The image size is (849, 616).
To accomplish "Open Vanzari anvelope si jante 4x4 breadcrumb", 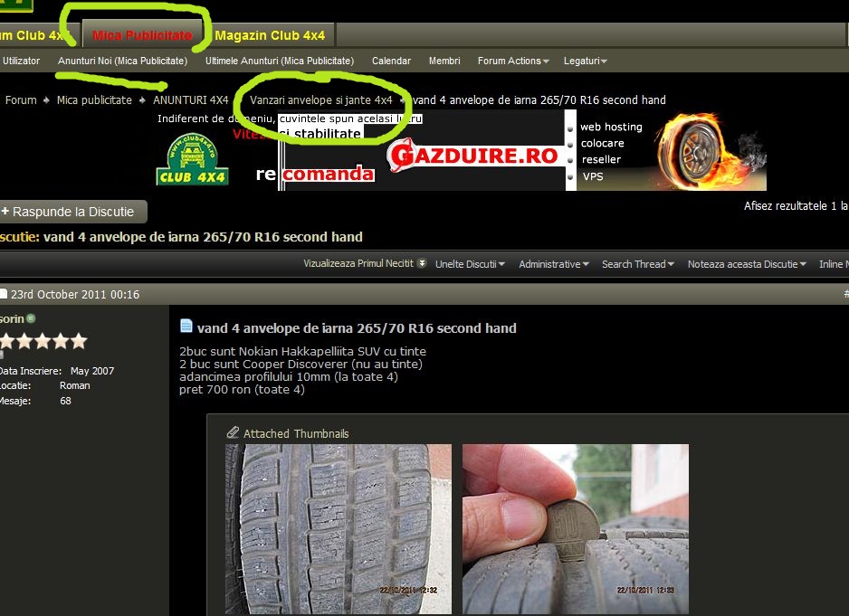I will (320, 100).
